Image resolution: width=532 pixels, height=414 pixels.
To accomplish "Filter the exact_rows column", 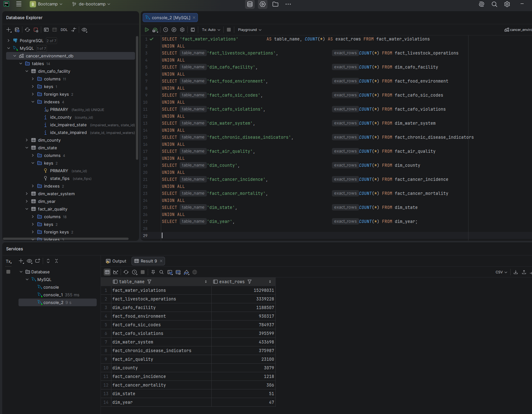I will 250,282.
